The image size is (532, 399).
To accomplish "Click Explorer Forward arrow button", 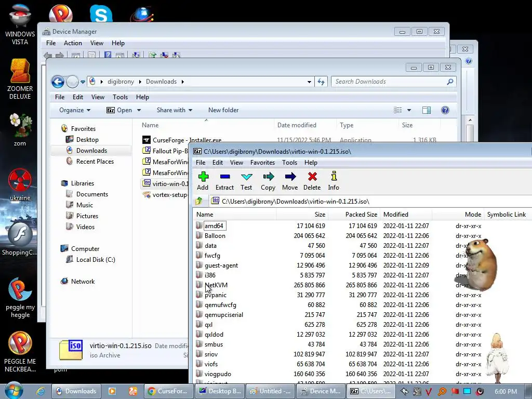I will point(72,82).
